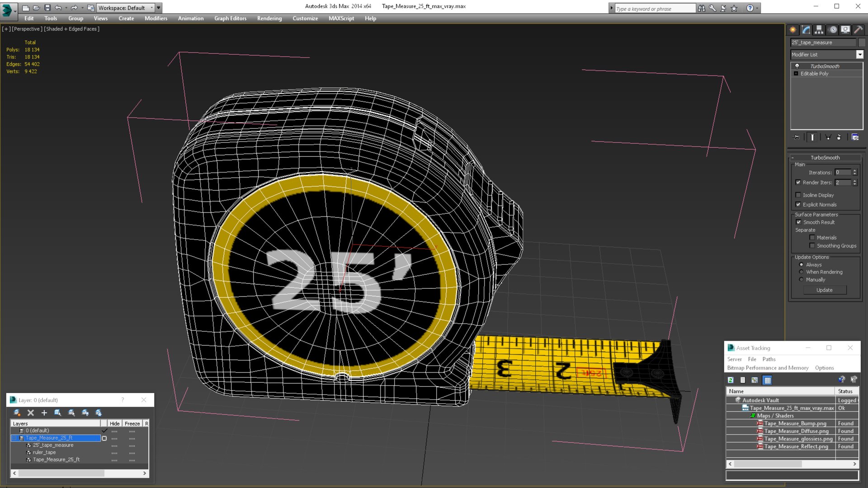Viewport: 868px width, 488px height.
Task: Click the Pin Stack icon
Action: click(x=797, y=137)
